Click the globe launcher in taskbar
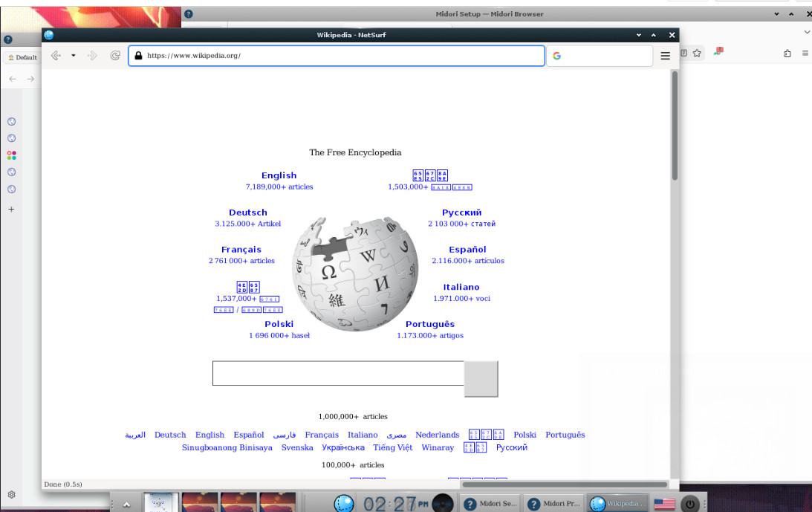Screen dimensions: 812x512 tap(344, 503)
